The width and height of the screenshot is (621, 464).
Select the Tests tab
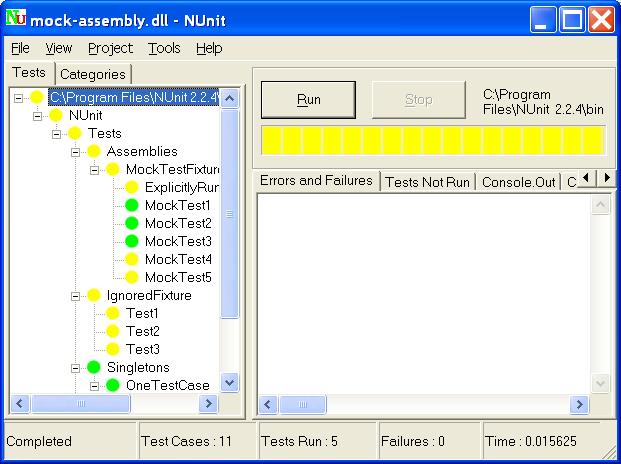click(29, 72)
